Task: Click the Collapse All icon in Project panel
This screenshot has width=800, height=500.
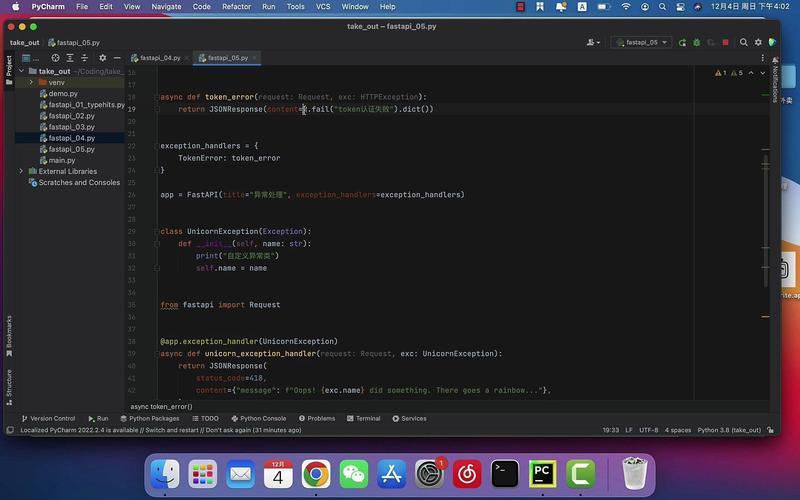Action: 84,58
